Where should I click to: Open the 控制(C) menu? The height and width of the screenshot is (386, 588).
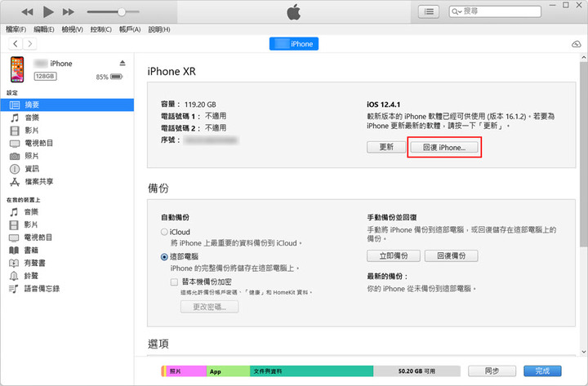[101, 29]
